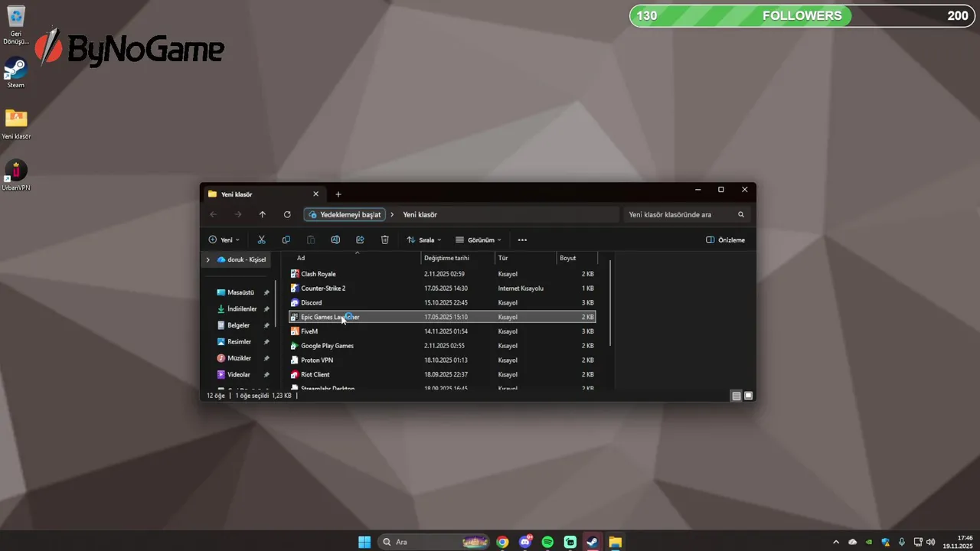
Task: Select the Epic Games Launcher row
Action: click(442, 317)
